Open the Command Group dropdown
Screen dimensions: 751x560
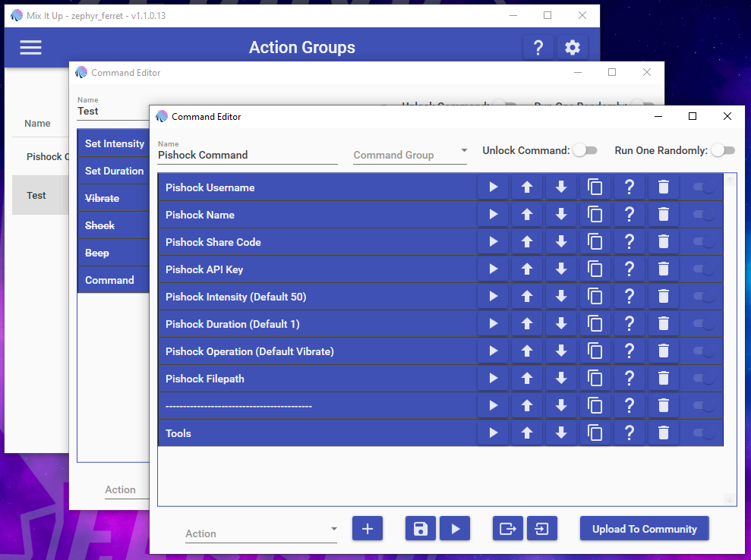[410, 155]
